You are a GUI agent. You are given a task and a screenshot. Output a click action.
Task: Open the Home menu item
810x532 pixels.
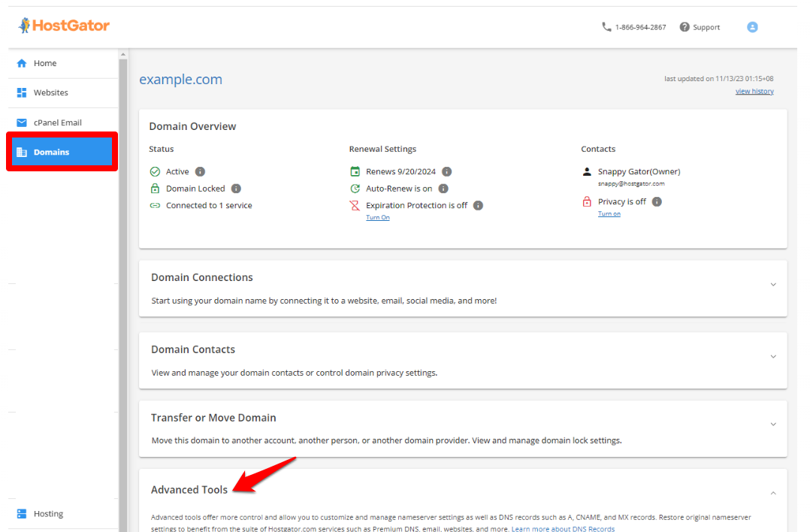[63, 63]
